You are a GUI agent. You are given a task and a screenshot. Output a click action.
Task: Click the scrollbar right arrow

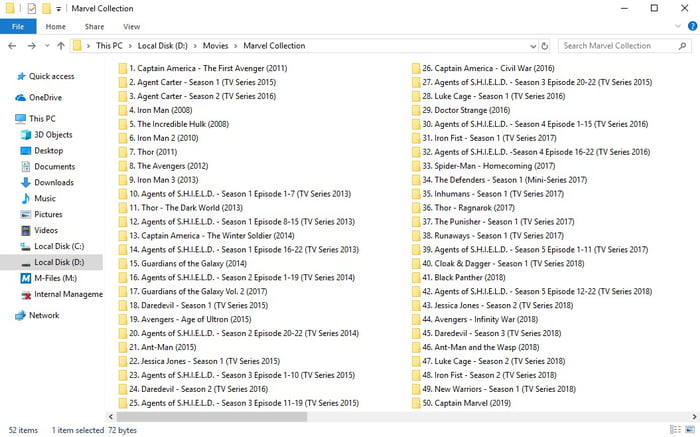click(694, 416)
